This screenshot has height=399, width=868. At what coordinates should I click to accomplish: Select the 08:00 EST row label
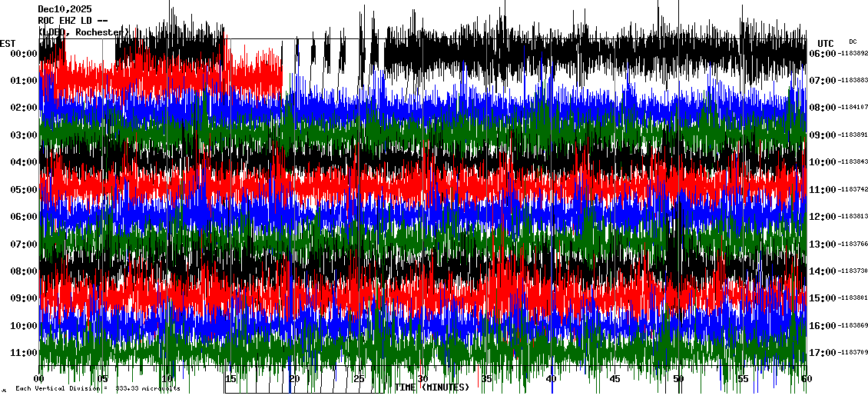pyautogui.click(x=25, y=271)
